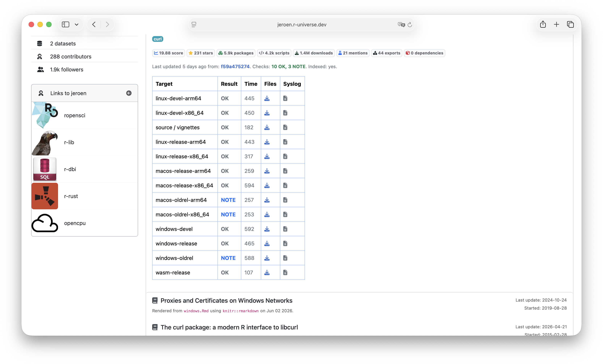Click the 1.4M downloads badge
Screen dimensions: 603x364
point(314,53)
